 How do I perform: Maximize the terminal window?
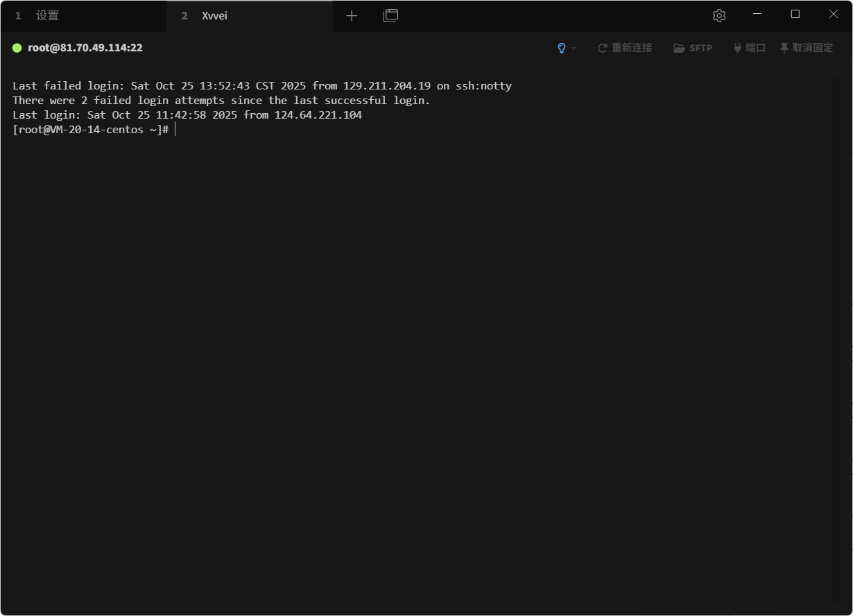(x=795, y=14)
